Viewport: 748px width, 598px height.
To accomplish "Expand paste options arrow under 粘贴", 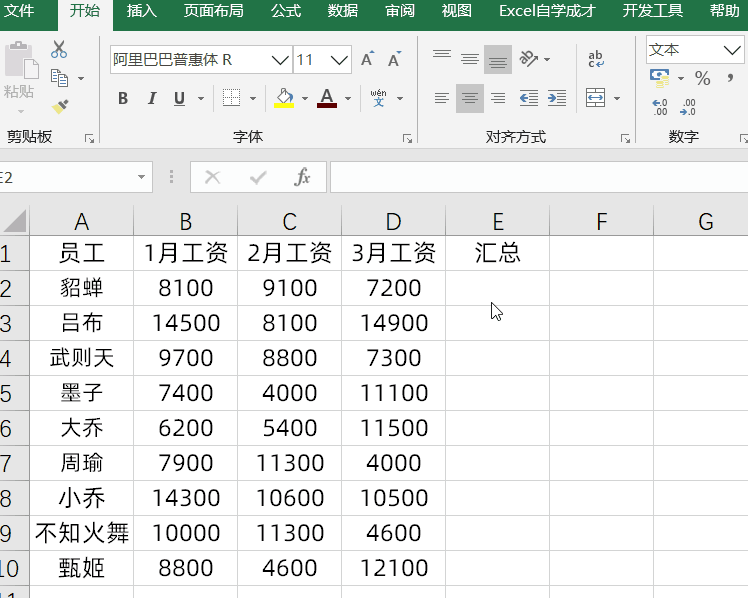I will pos(21,111).
